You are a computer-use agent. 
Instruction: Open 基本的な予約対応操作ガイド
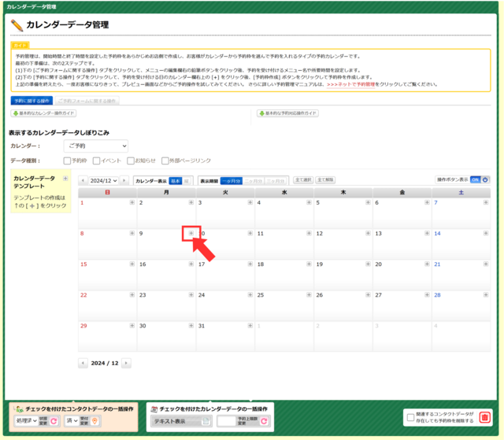click(x=287, y=113)
